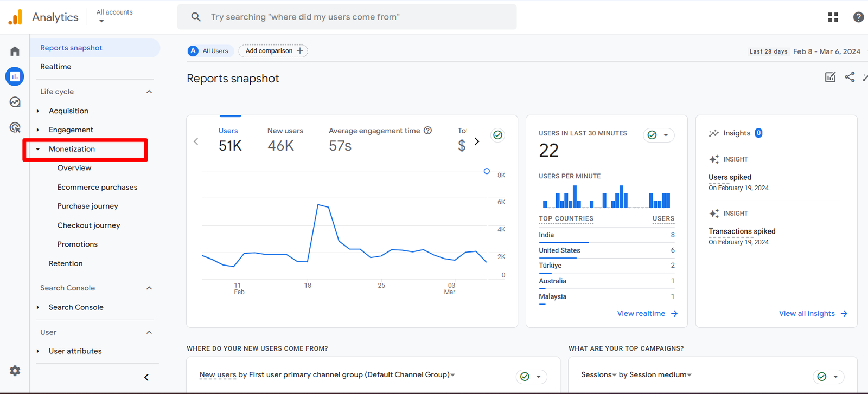The height and width of the screenshot is (394, 868).
Task: Click the share this report icon
Action: [850, 77]
